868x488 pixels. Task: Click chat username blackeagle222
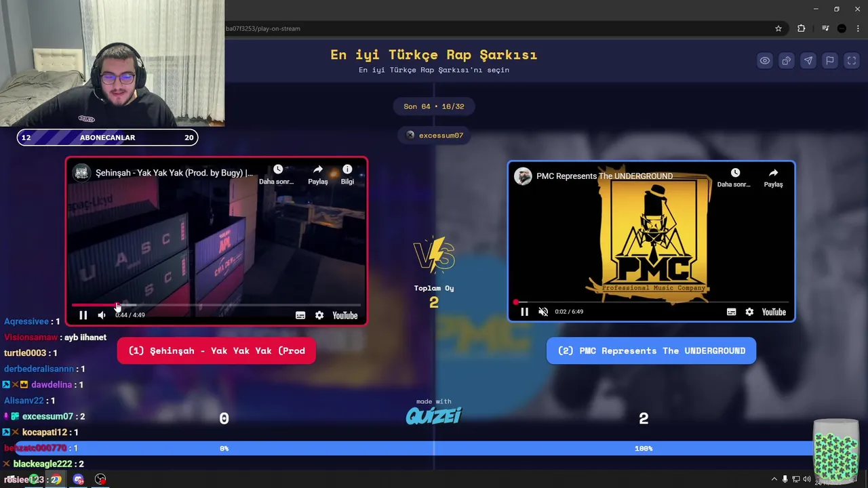point(43,464)
